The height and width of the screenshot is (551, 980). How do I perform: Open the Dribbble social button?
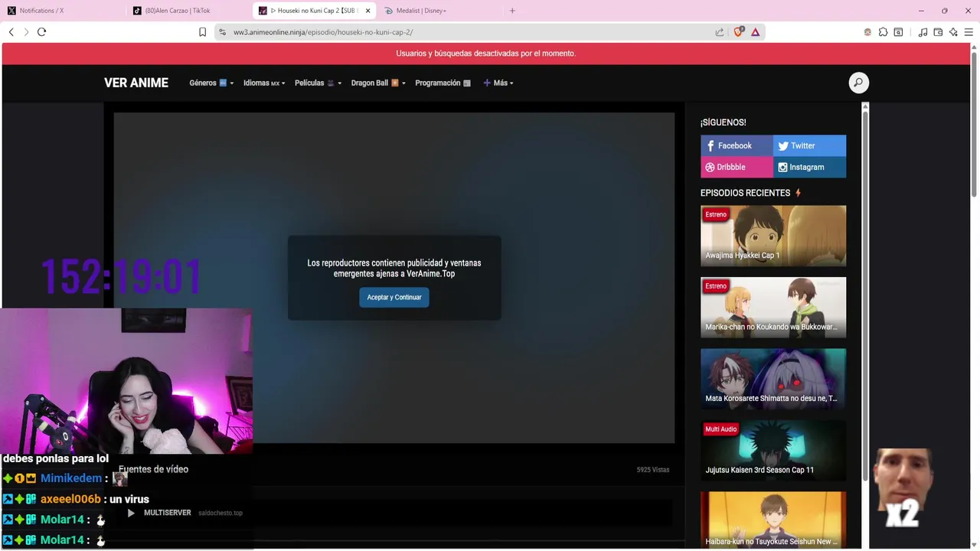737,167
